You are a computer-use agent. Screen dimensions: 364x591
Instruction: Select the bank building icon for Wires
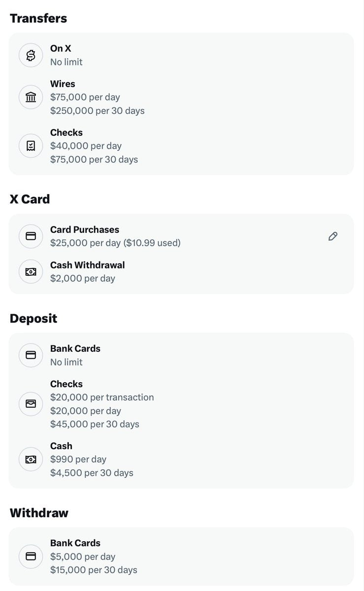(x=31, y=97)
